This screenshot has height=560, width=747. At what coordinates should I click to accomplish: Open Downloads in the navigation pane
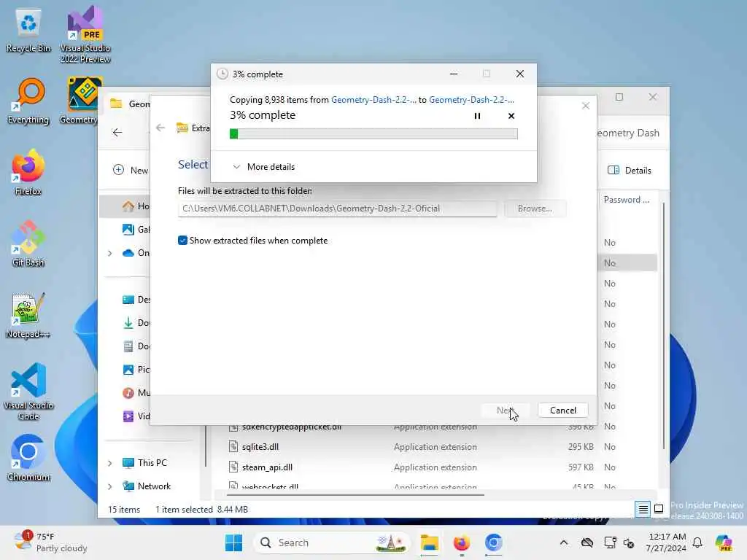click(x=136, y=323)
